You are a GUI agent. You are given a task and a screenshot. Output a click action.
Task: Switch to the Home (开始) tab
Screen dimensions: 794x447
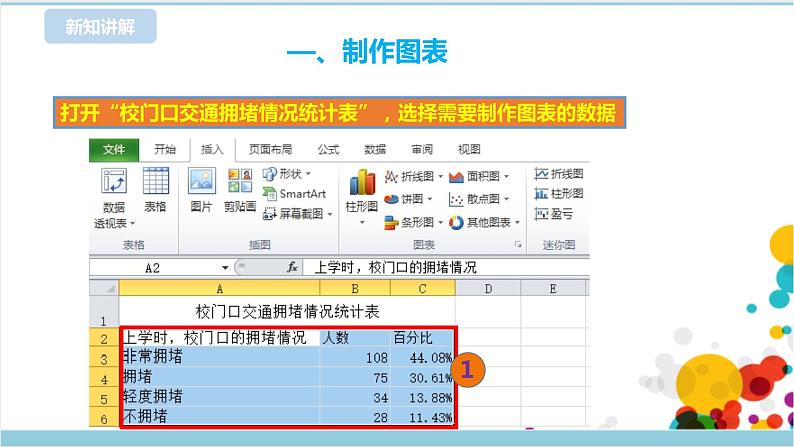pos(165,149)
